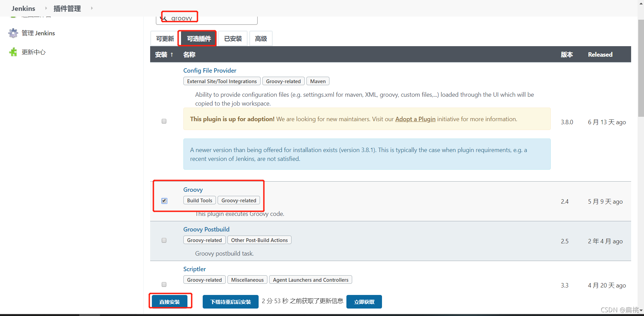Tick the Scriptler plugin checkbox
Image resolution: width=644 pixels, height=316 pixels.
164,284
